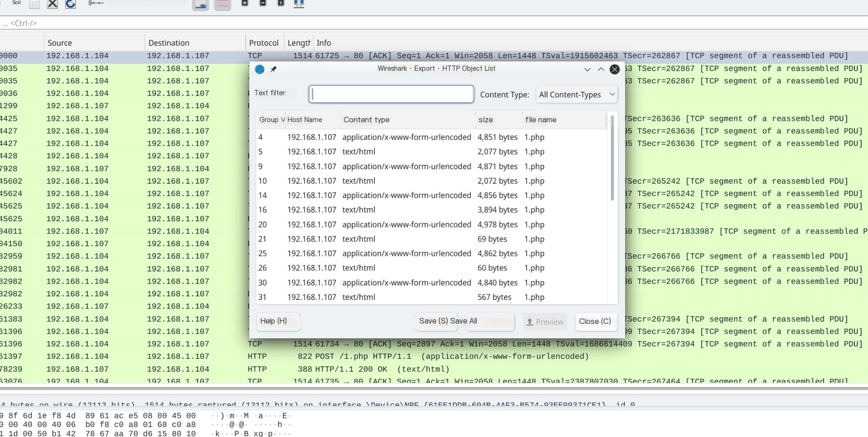Select group 20 object of 4,978 bytes
The height and width of the screenshot is (437, 868).
[431, 224]
